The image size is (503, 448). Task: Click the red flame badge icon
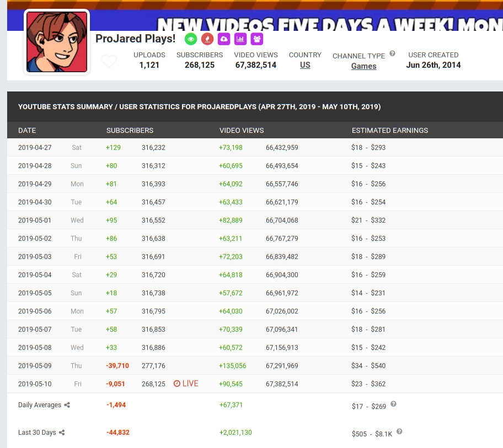207,39
